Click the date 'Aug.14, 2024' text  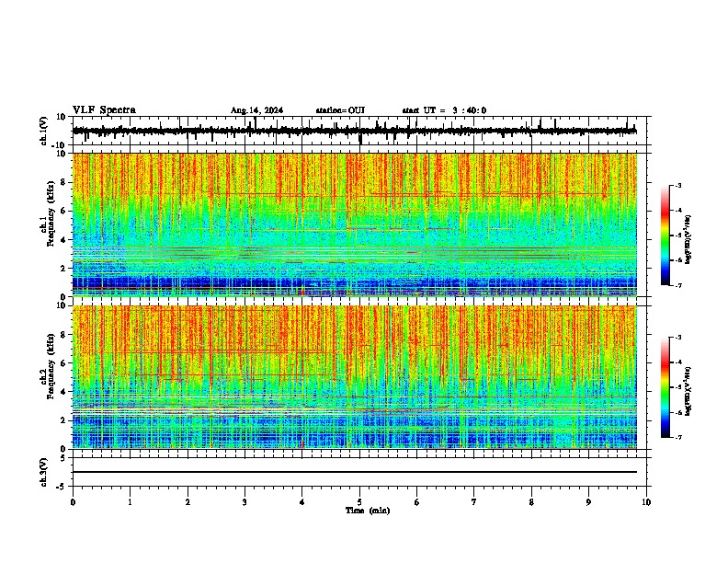tap(256, 110)
